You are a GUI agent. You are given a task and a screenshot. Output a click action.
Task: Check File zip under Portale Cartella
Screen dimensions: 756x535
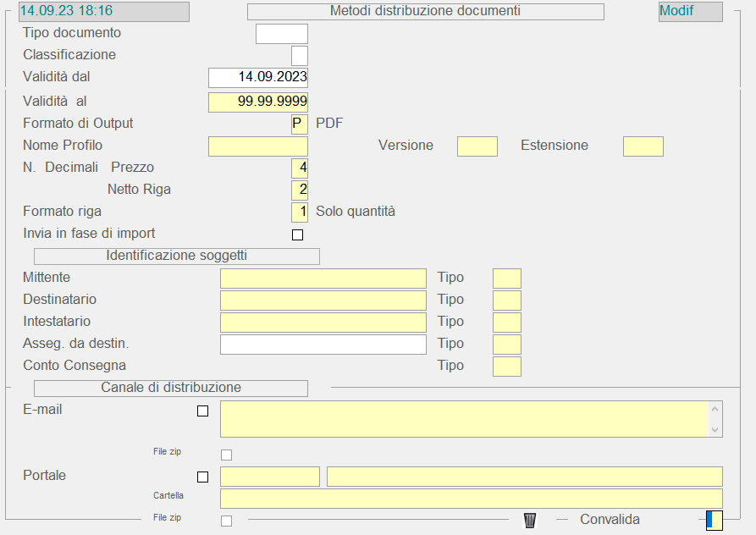click(226, 521)
